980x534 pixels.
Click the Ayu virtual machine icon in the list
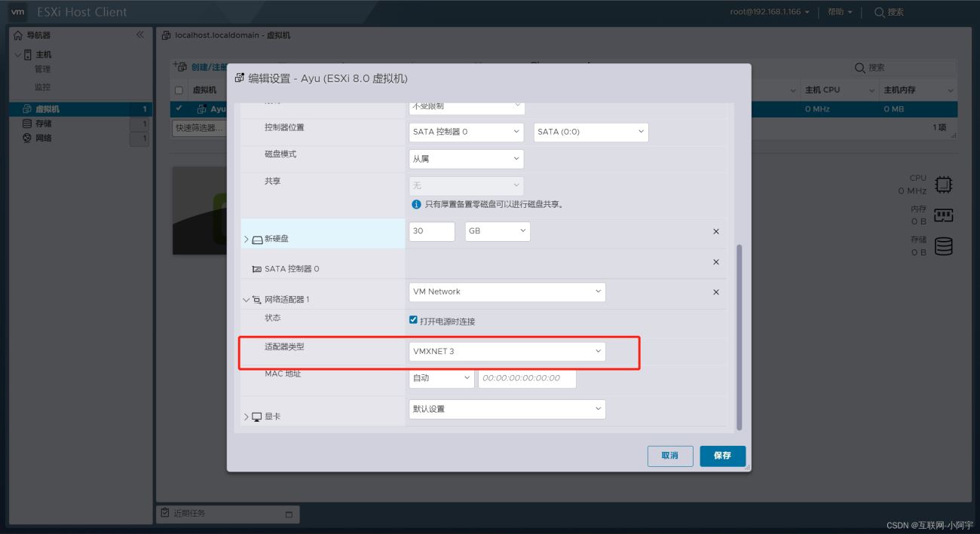201,109
